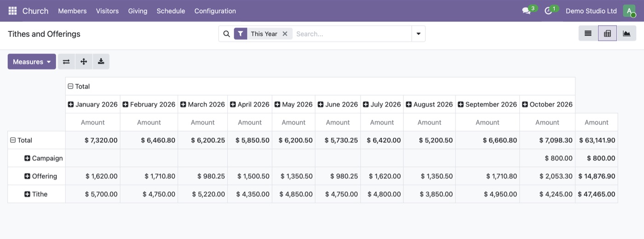
Task: Click the Demo Studio Ltd company switcher
Action: click(x=591, y=11)
